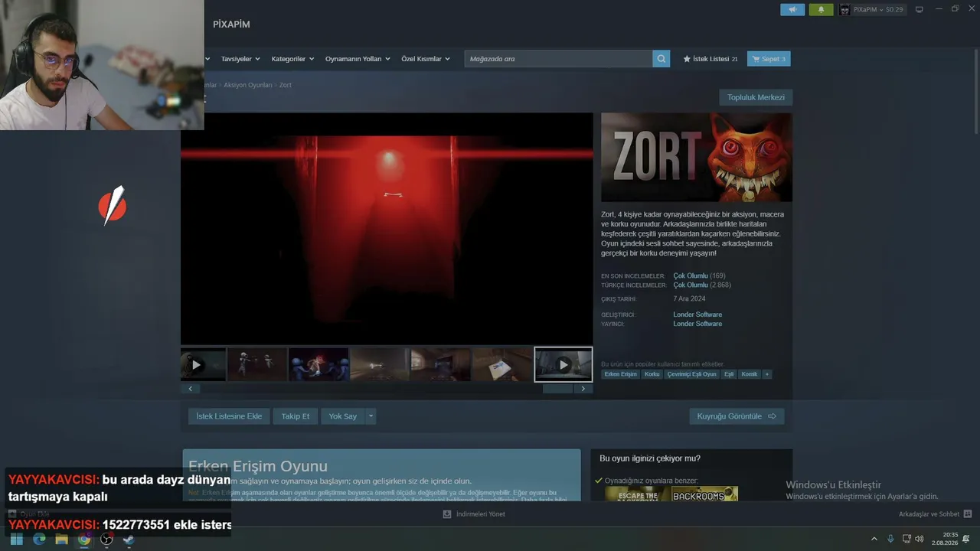Click İstek Listesine Ekle button
Viewport: 980px width, 551px height.
coord(229,416)
